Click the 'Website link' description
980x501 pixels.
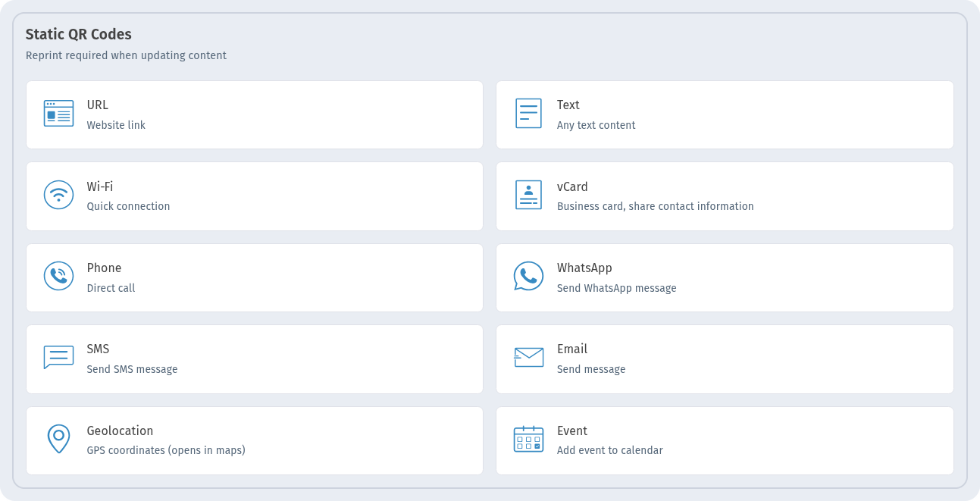[x=116, y=125]
